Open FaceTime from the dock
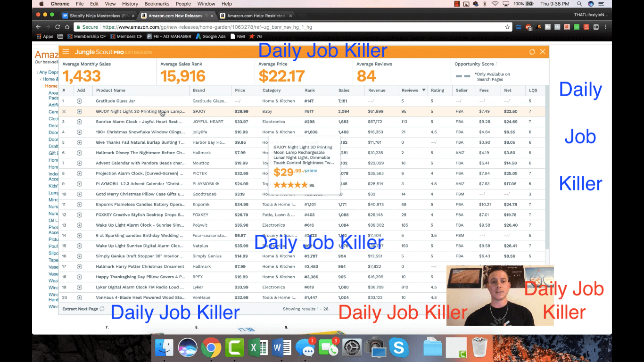 coord(328,348)
